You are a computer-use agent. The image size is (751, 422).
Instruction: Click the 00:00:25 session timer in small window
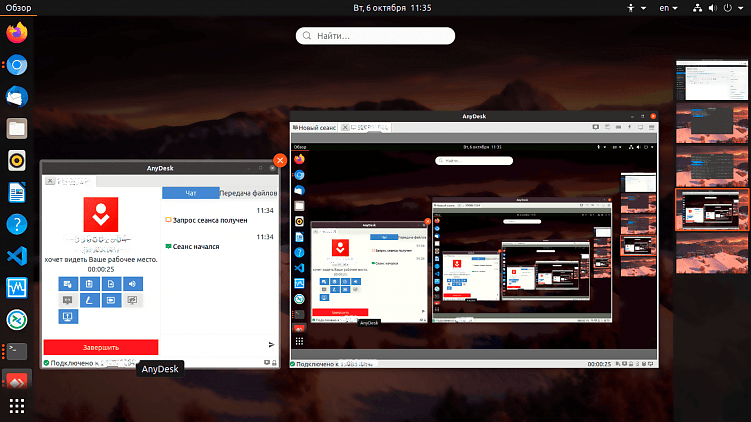pyautogui.click(x=101, y=270)
